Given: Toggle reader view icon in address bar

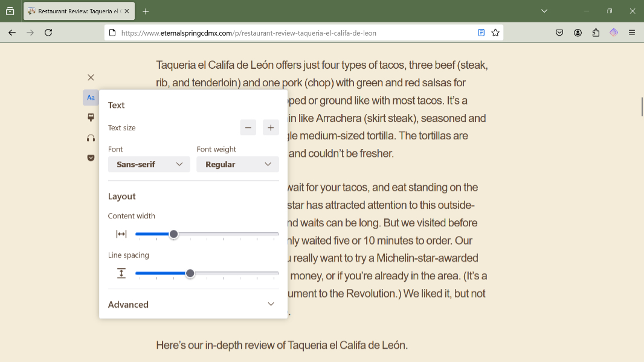Looking at the screenshot, I should pos(481,33).
